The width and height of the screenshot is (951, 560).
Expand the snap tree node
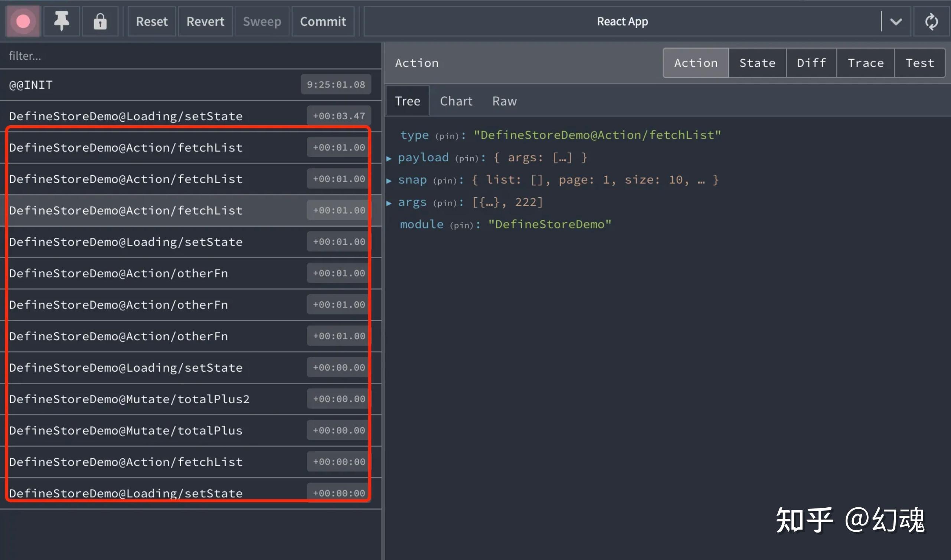pyautogui.click(x=389, y=181)
